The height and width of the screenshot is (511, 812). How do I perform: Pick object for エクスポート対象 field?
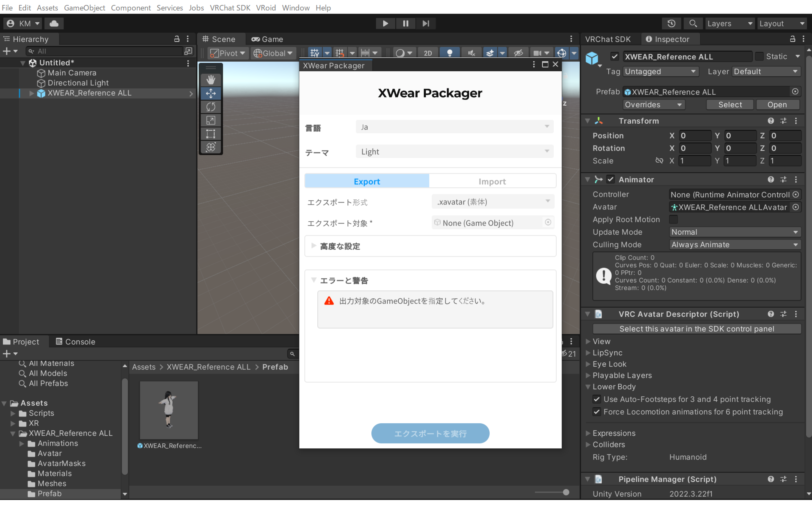click(548, 222)
